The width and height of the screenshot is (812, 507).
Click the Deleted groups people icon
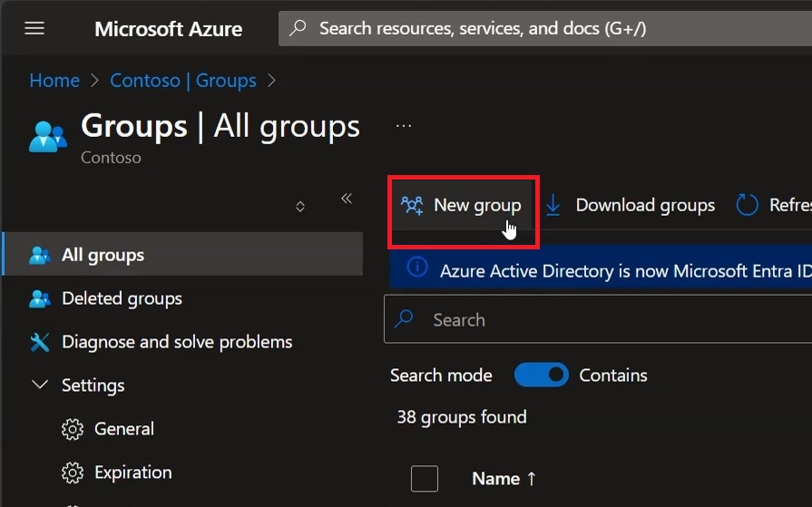point(40,298)
